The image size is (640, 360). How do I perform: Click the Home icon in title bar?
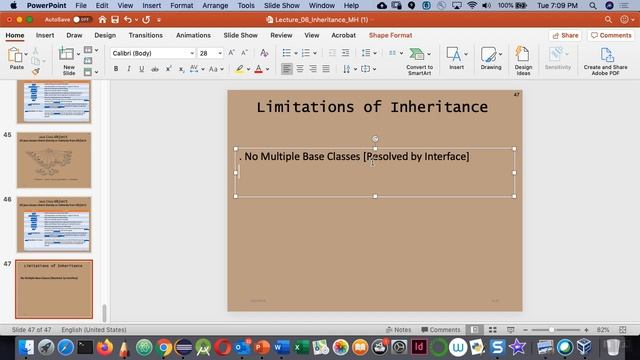(102, 20)
